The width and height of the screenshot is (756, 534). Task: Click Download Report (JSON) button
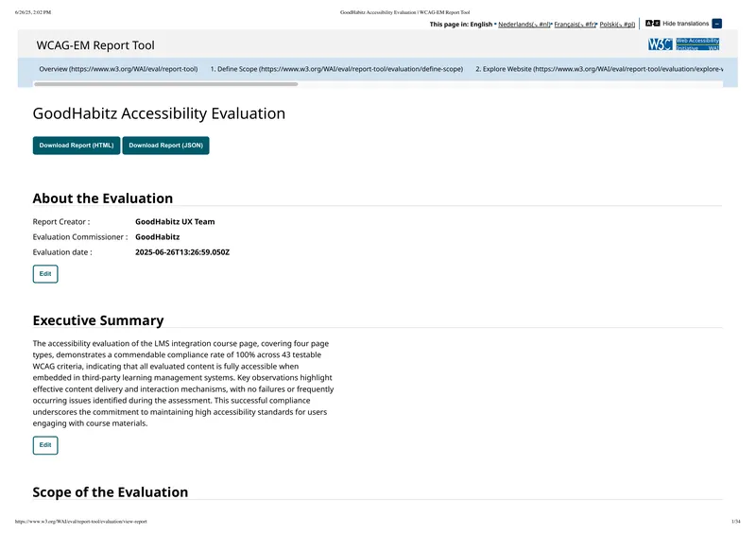click(x=166, y=146)
